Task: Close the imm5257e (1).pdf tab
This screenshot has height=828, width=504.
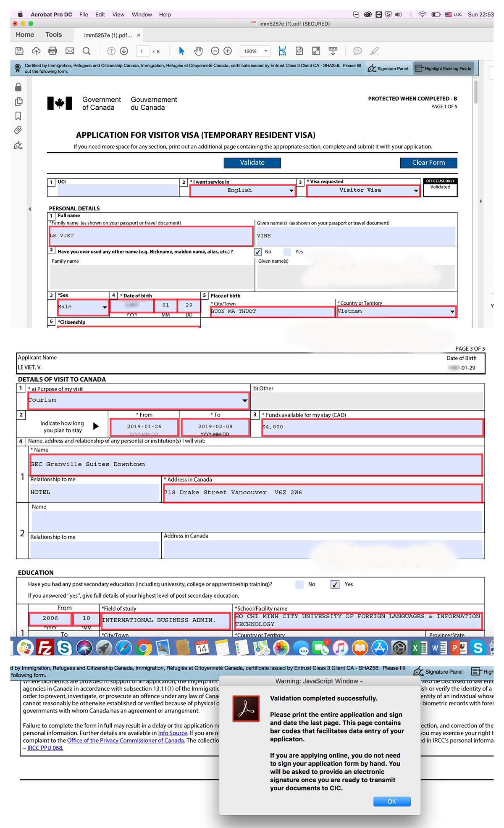Action: point(139,35)
